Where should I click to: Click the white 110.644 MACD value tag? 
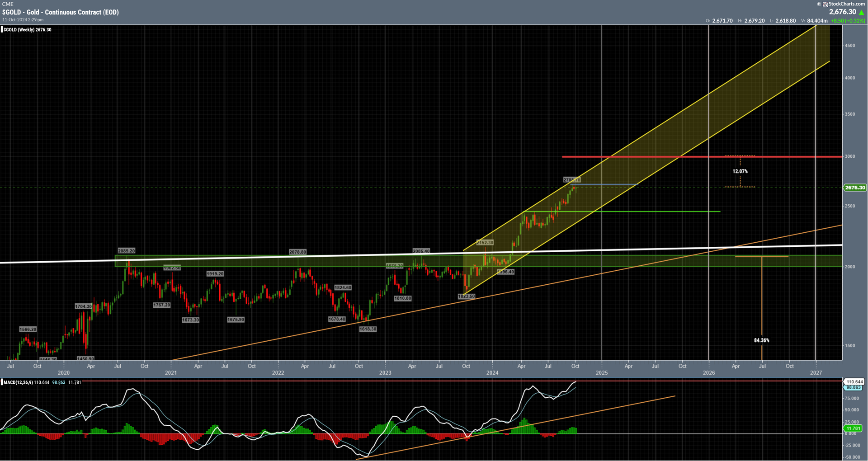(854, 382)
